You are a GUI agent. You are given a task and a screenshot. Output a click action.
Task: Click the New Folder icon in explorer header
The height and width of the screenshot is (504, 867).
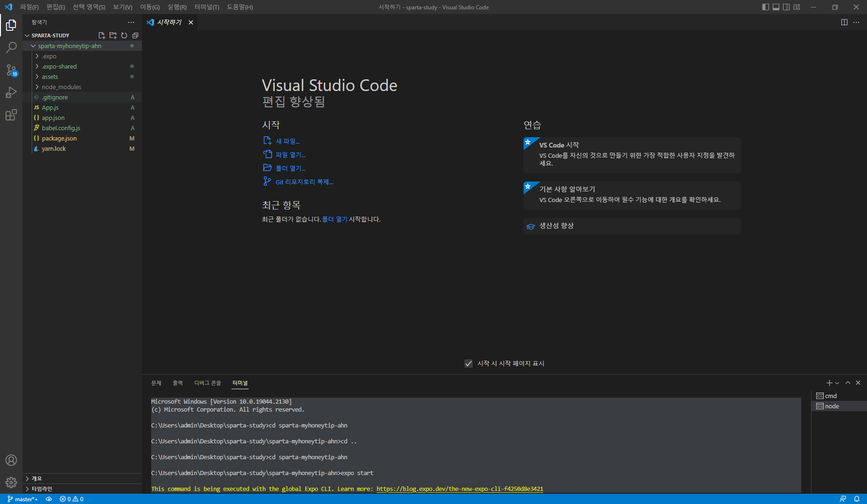point(113,35)
